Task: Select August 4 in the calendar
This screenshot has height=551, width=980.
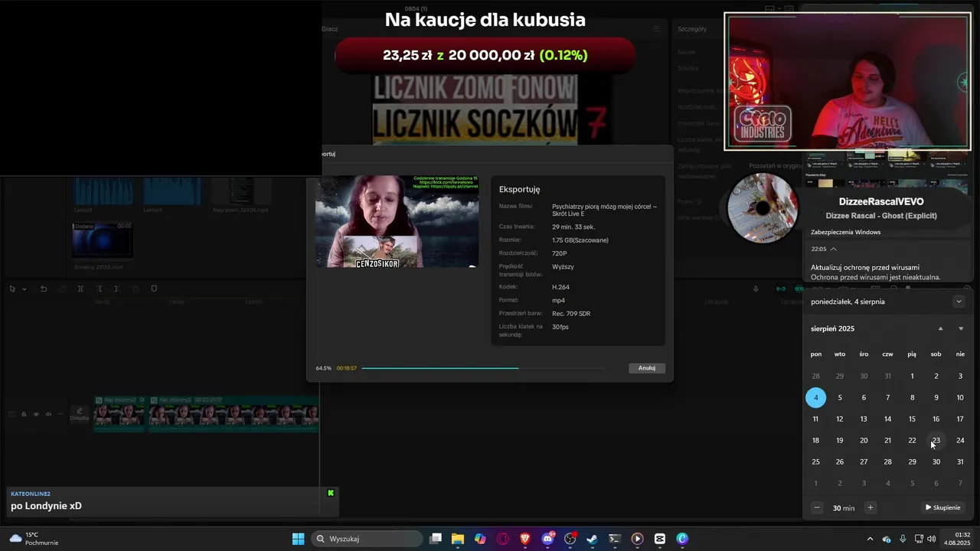Action: tap(815, 397)
